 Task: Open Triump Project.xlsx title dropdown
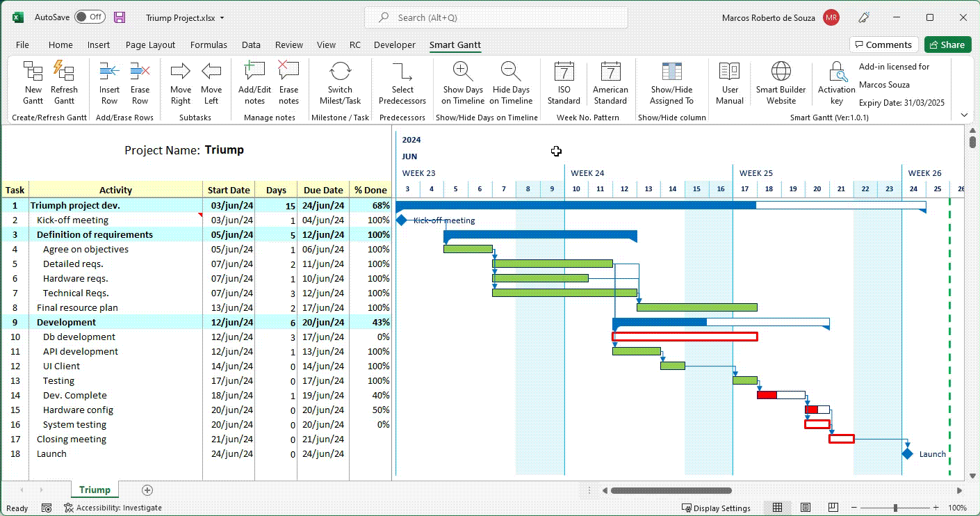[x=222, y=18]
